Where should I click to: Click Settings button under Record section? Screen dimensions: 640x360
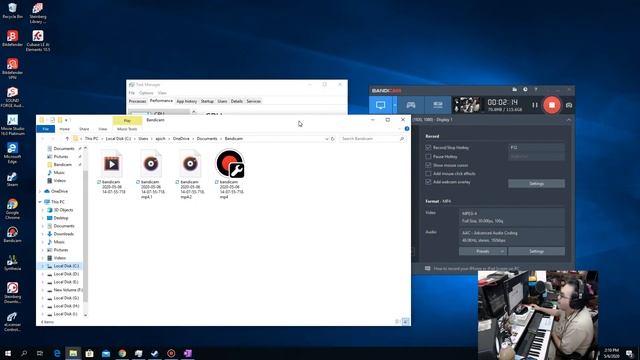click(x=536, y=184)
